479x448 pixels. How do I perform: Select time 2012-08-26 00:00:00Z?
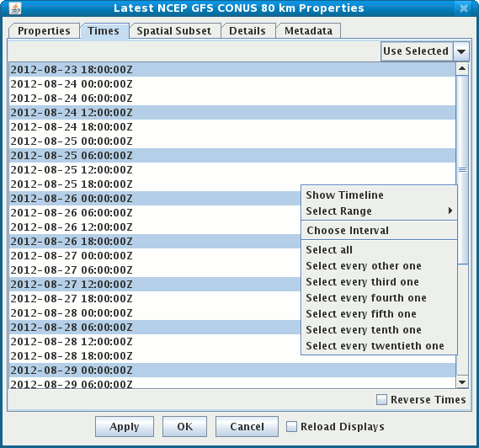click(155, 199)
